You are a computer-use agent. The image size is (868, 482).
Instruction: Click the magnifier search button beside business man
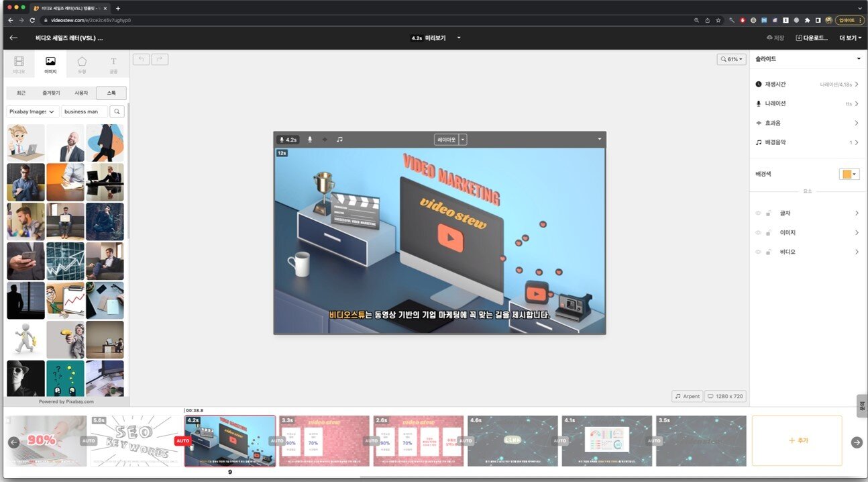click(x=117, y=111)
